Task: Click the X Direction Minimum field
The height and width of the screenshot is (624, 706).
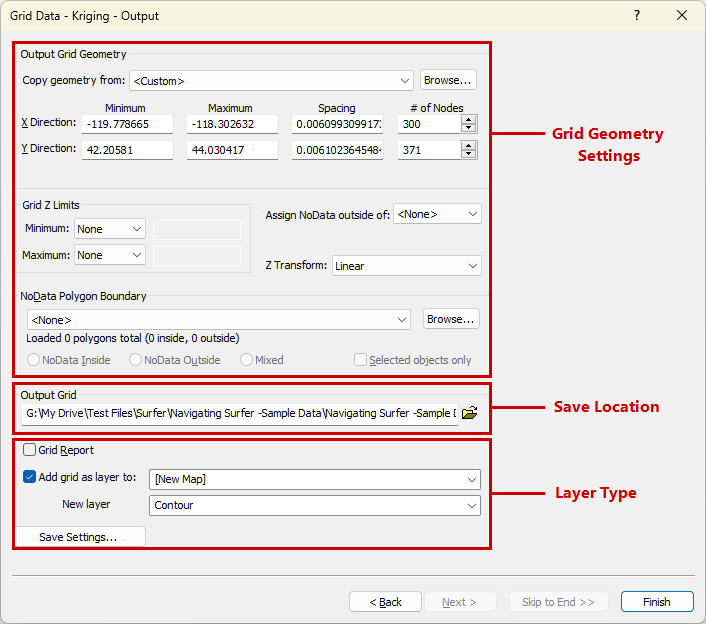Action: 127,124
